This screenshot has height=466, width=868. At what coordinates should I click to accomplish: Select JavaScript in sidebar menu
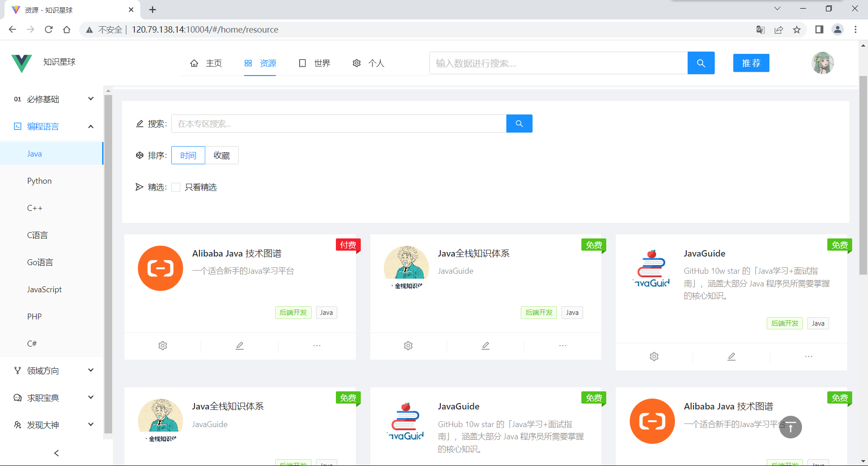(x=52, y=289)
